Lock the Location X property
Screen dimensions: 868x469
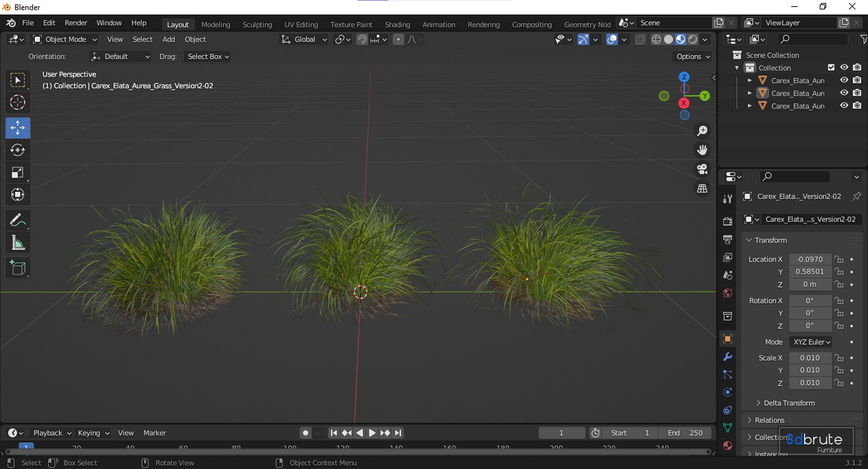[839, 259]
